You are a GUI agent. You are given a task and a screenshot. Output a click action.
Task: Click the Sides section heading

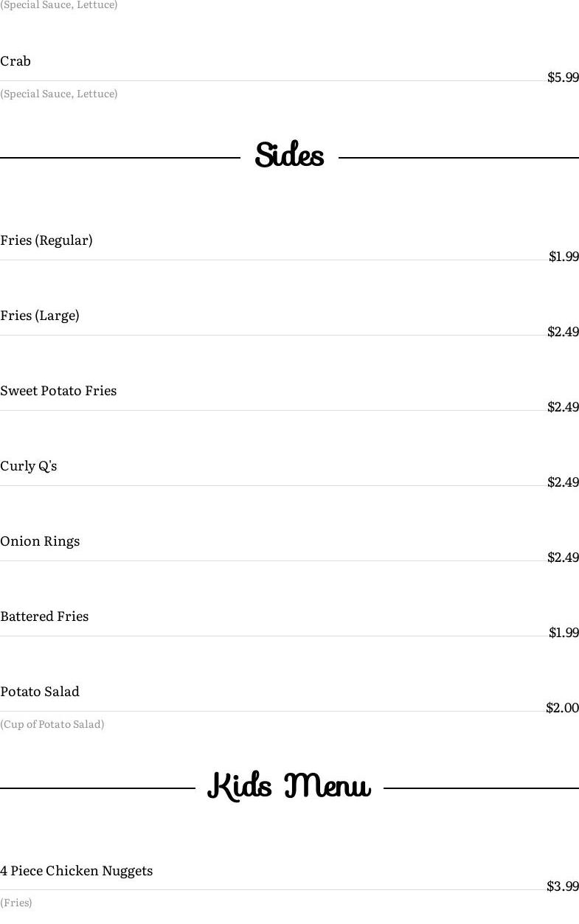click(289, 156)
